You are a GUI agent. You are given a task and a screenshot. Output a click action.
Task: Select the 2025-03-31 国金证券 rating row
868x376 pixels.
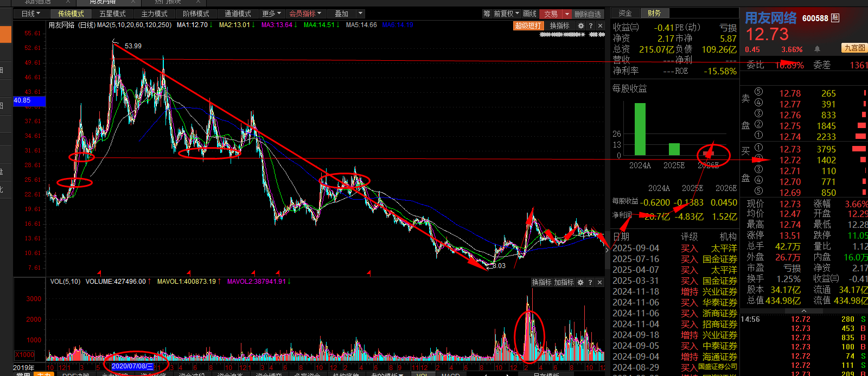674,281
